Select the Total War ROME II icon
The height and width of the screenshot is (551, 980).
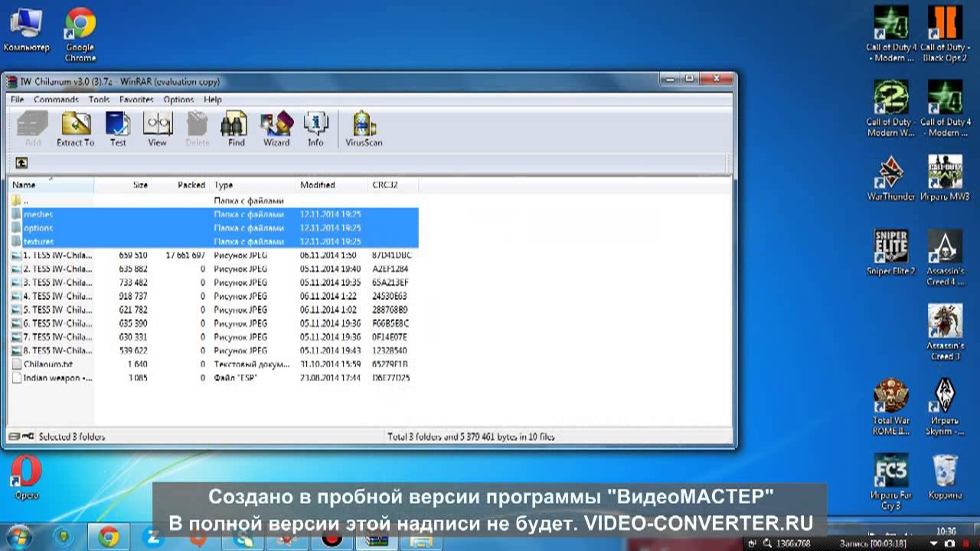click(890, 407)
